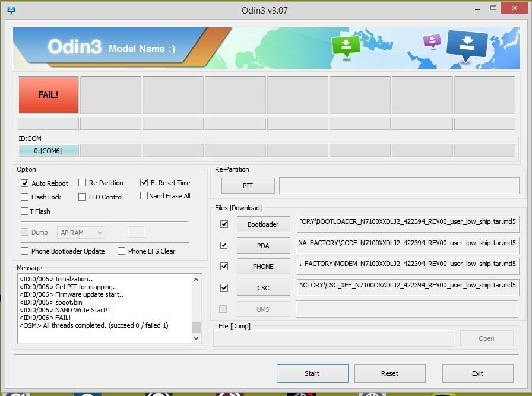Click the CSC file path field
Screen dimensions: 532x396
408,288
